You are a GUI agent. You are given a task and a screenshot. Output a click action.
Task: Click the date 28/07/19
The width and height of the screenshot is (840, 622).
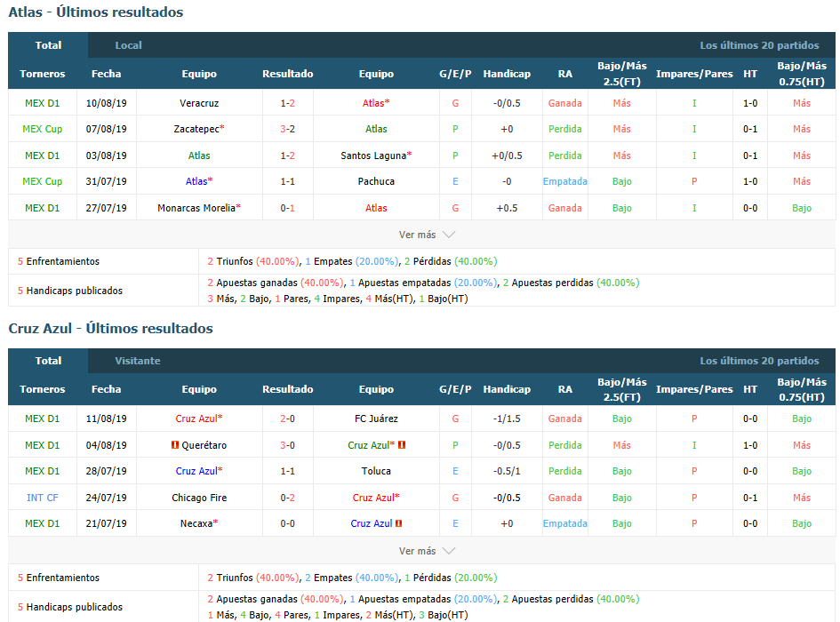(x=106, y=471)
